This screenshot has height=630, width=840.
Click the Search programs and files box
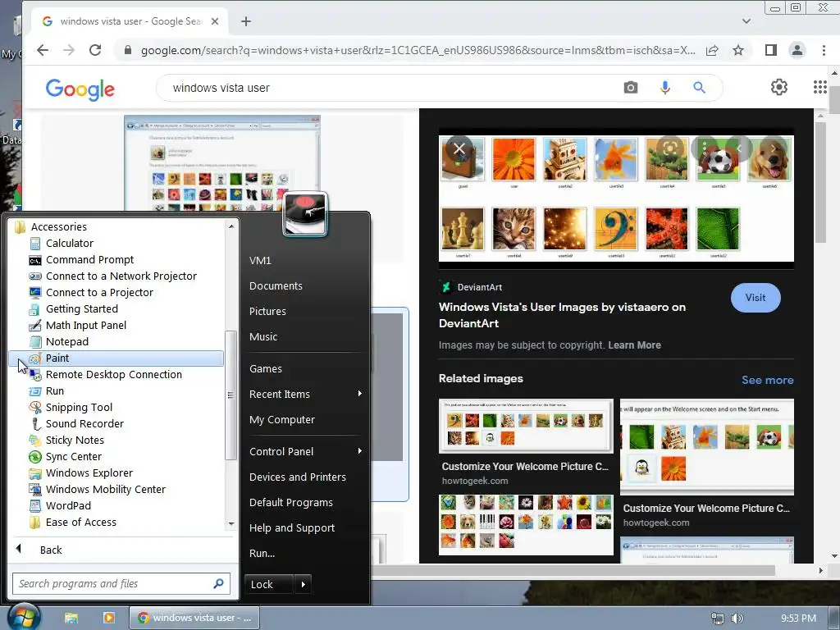point(121,584)
